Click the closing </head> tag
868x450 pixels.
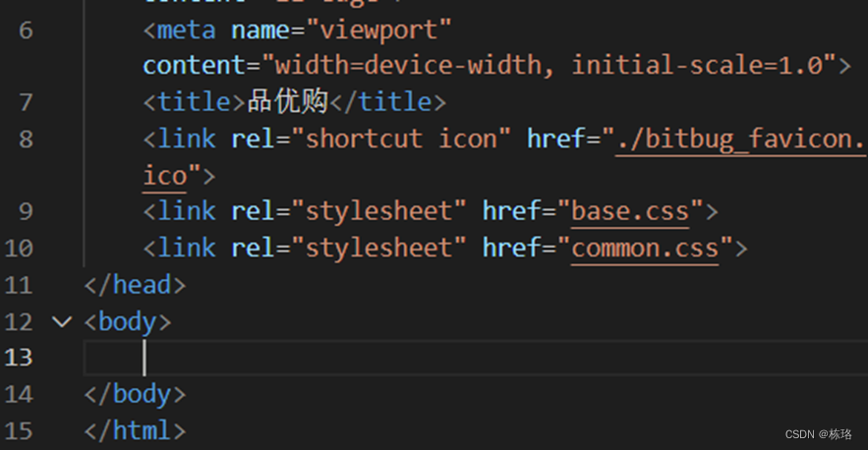135,285
